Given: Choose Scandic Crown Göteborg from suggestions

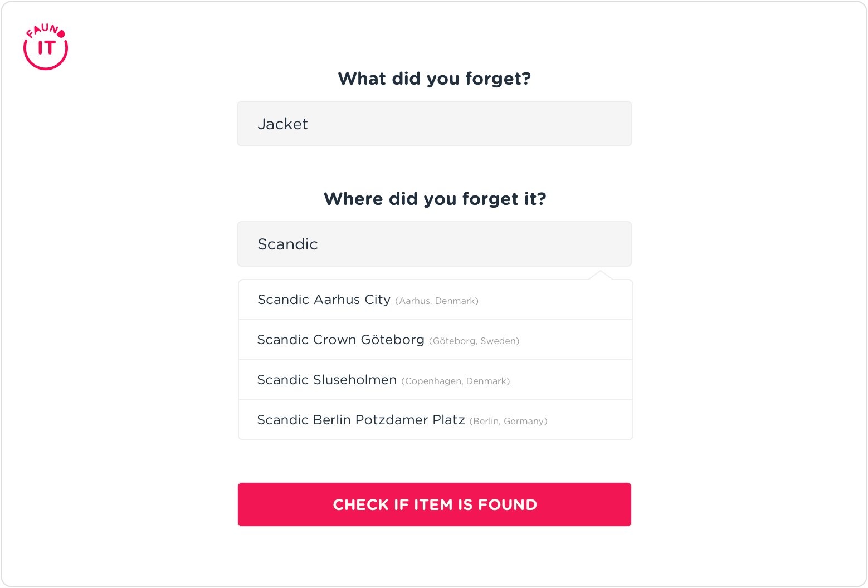Looking at the screenshot, I should tap(340, 340).
